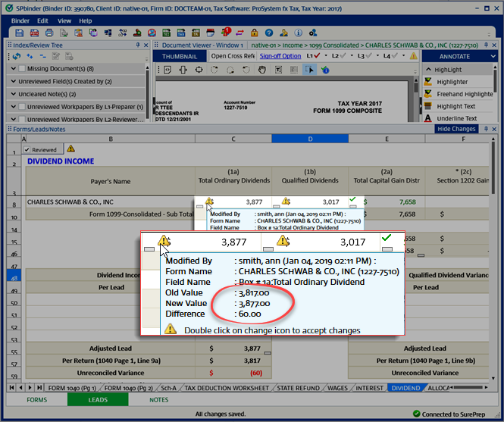
Task: Select the Freehand Highlighter tool
Action: tap(464, 94)
